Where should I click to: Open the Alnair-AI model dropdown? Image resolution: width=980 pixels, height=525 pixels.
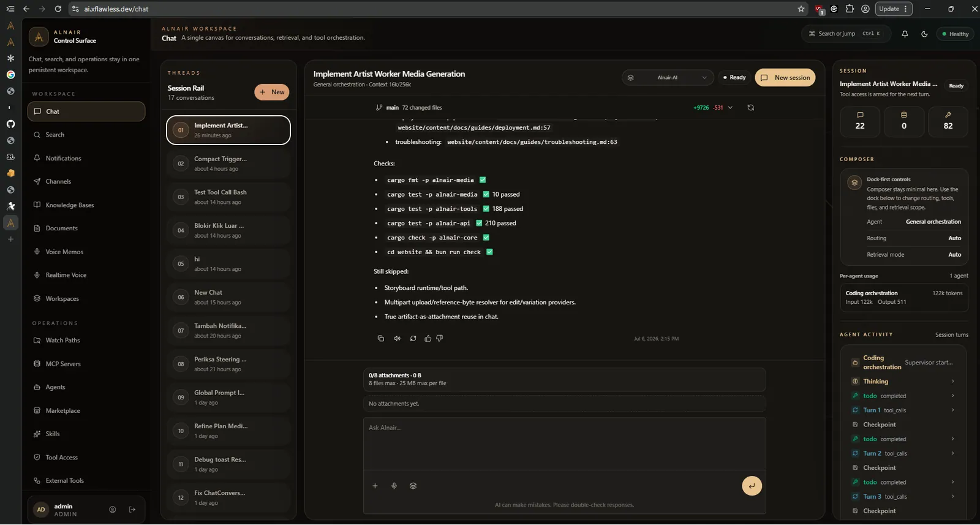coord(667,78)
